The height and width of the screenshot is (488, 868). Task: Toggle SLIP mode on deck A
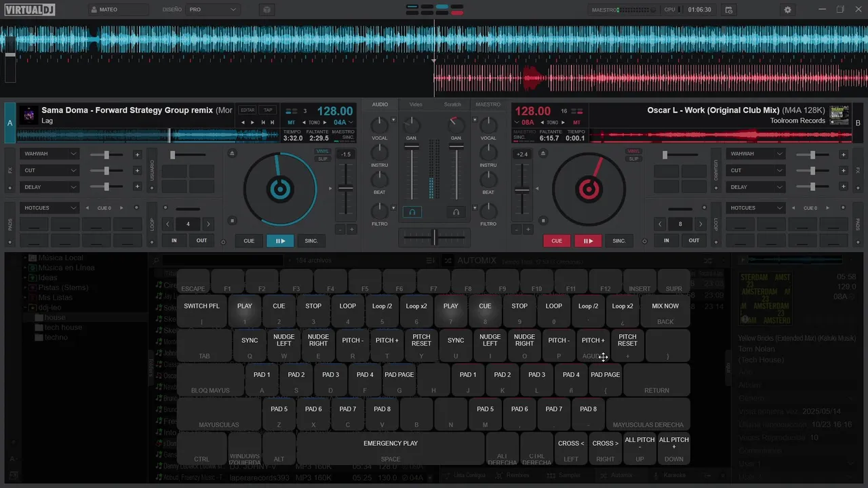[323, 159]
